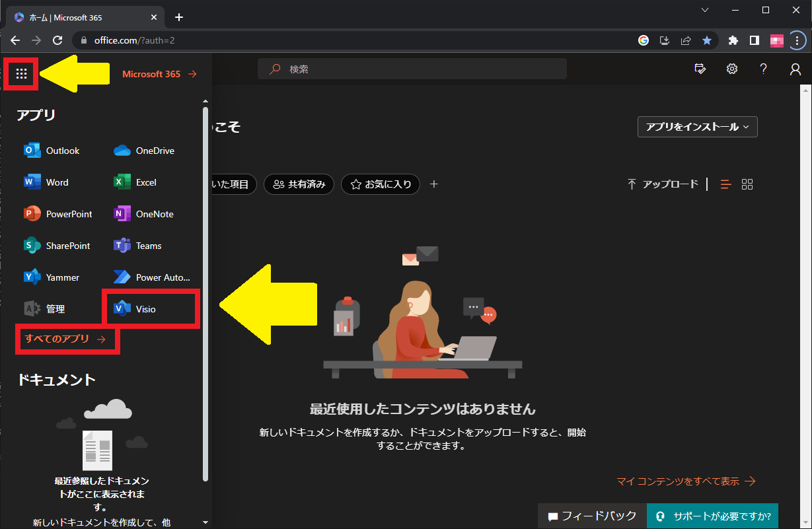This screenshot has height=529, width=812.
Task: Open Power Automate app
Action: [152, 277]
